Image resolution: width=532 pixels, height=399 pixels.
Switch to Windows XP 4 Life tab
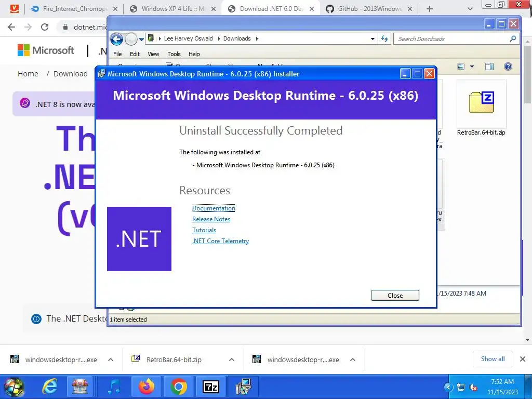point(173,9)
